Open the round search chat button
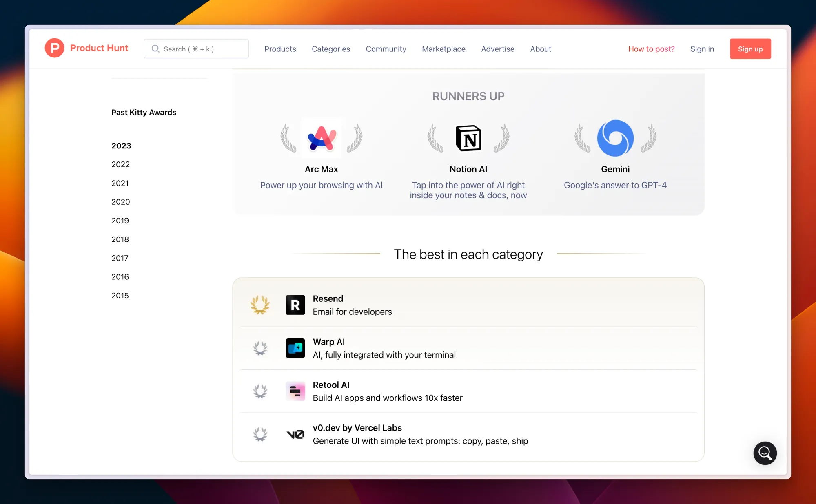816x504 pixels. coord(765,453)
